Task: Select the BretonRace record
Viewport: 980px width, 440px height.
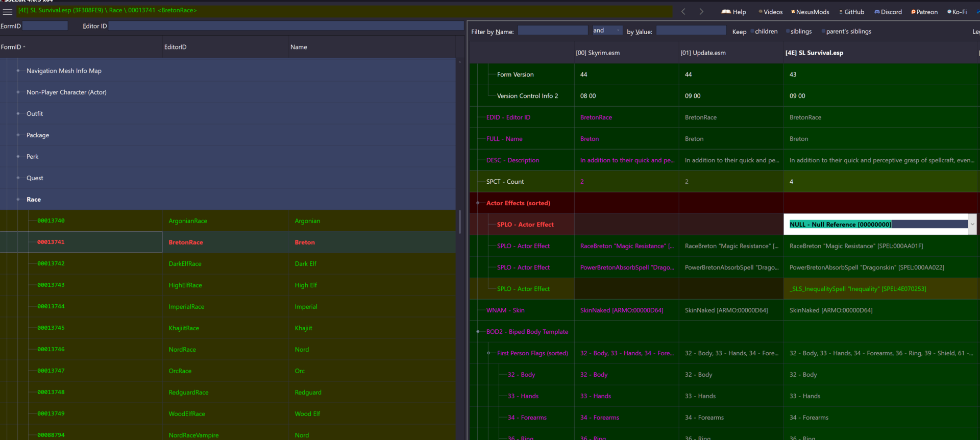Action: point(228,242)
